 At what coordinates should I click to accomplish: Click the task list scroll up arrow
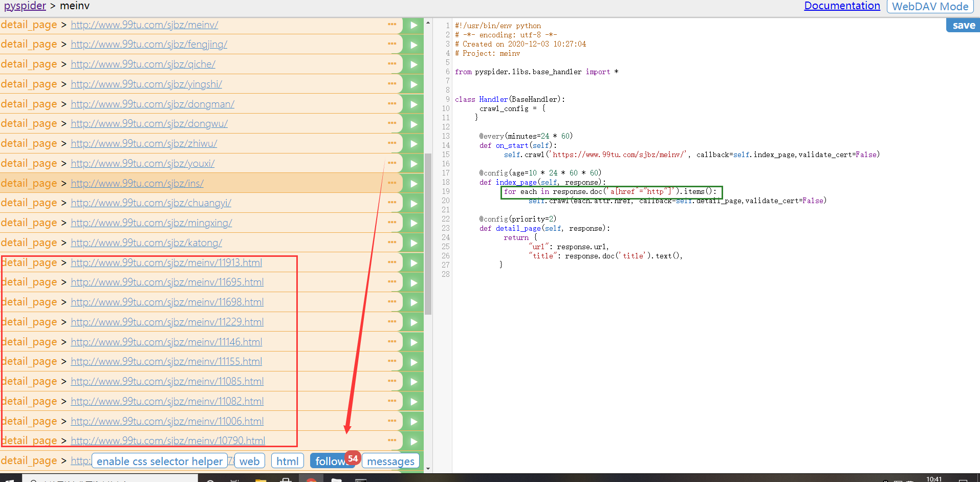pos(428,23)
